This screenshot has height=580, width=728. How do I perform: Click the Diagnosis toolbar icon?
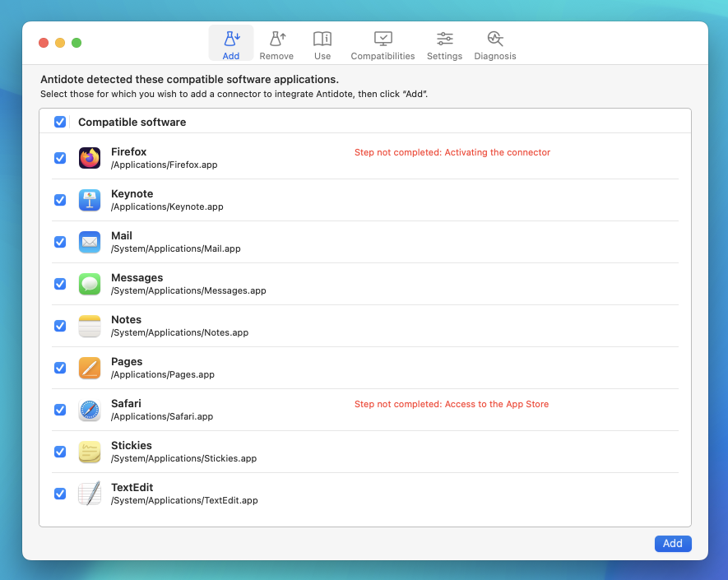click(494, 44)
